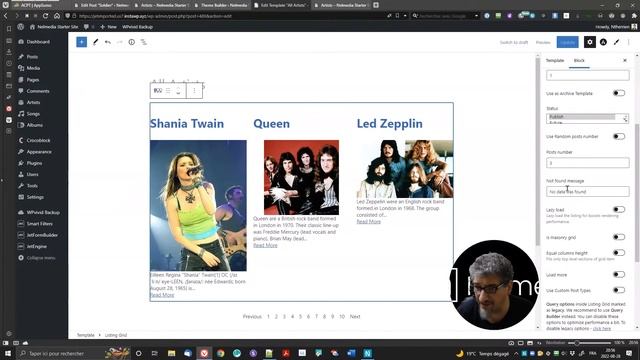This screenshot has width=640, height=360.
Task: Toggle the Settings gear panel button
Action: pos(589,42)
